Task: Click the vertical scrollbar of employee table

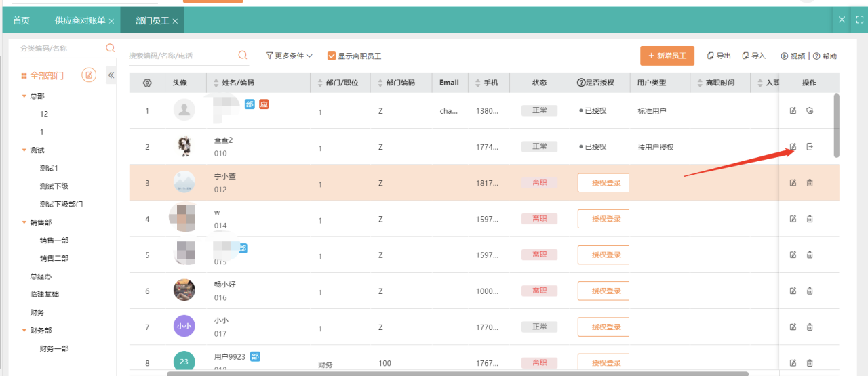Action: click(x=836, y=125)
